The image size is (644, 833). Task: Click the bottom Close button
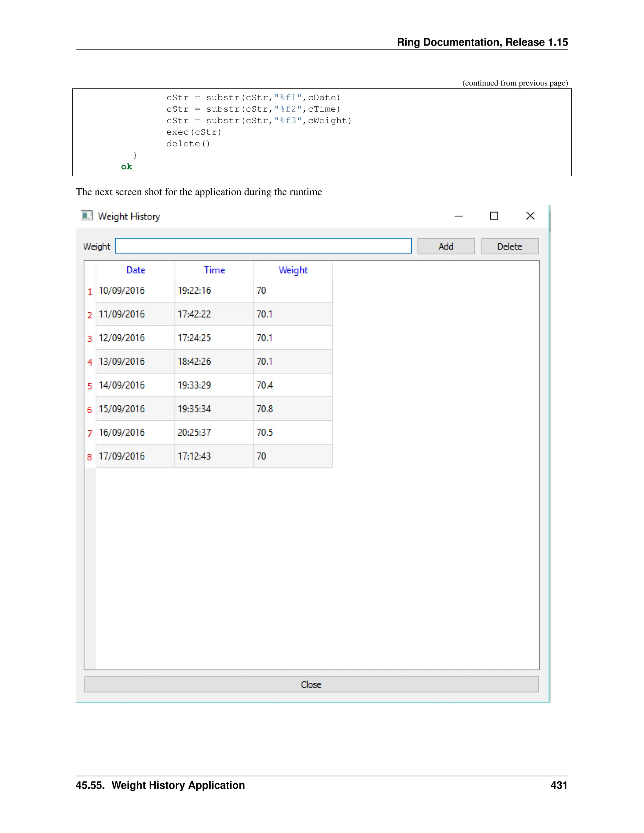(x=311, y=684)
